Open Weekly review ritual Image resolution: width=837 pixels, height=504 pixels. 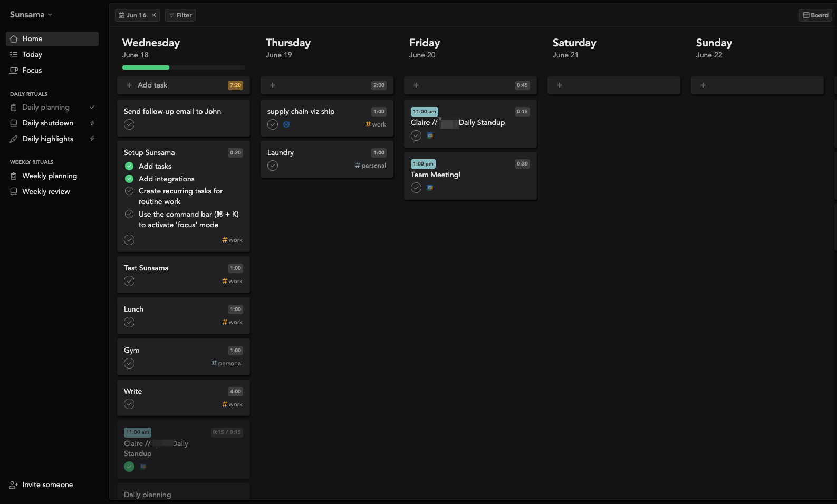(x=46, y=191)
